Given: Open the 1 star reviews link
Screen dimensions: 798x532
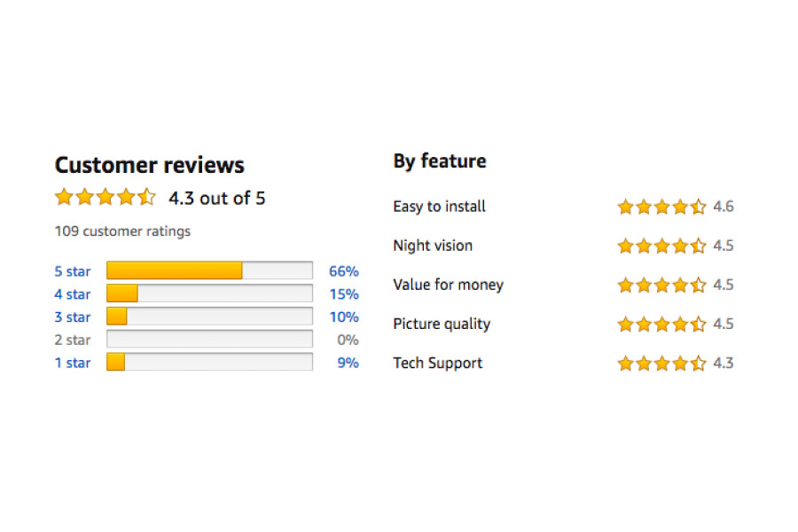Looking at the screenshot, I should (x=73, y=363).
